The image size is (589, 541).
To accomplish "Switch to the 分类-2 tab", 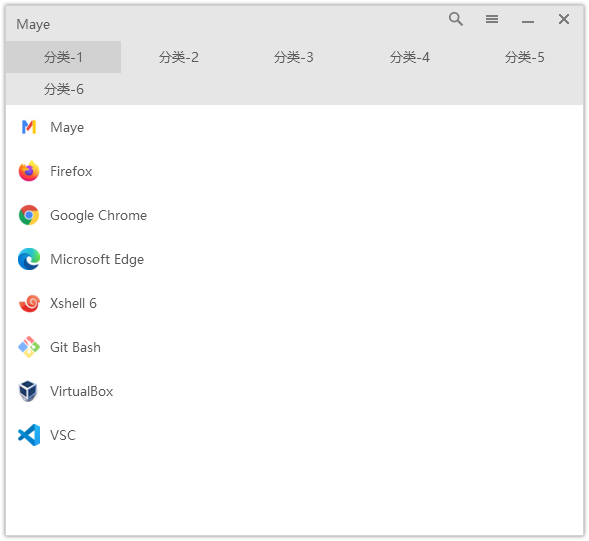I will [x=179, y=57].
